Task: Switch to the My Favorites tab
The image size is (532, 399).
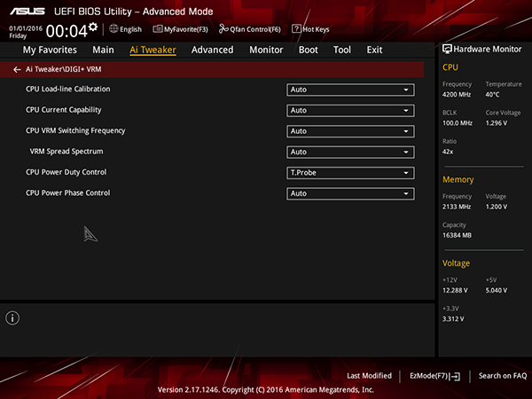Action: click(50, 50)
